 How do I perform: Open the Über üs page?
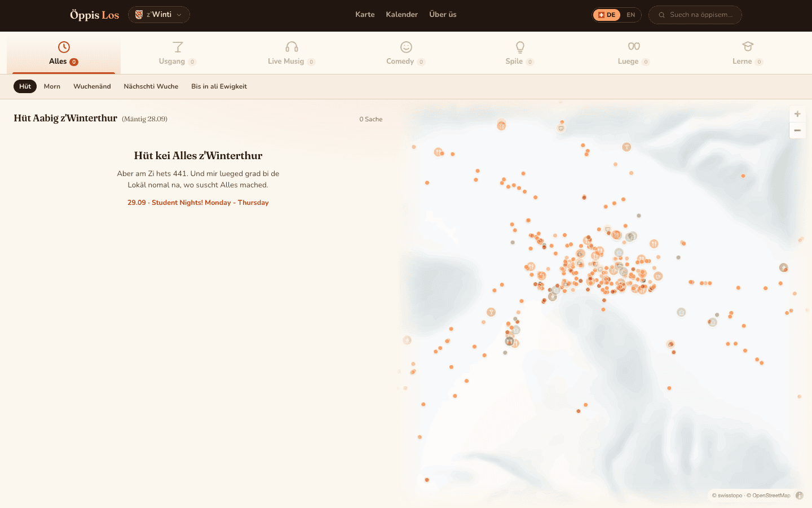443,15
